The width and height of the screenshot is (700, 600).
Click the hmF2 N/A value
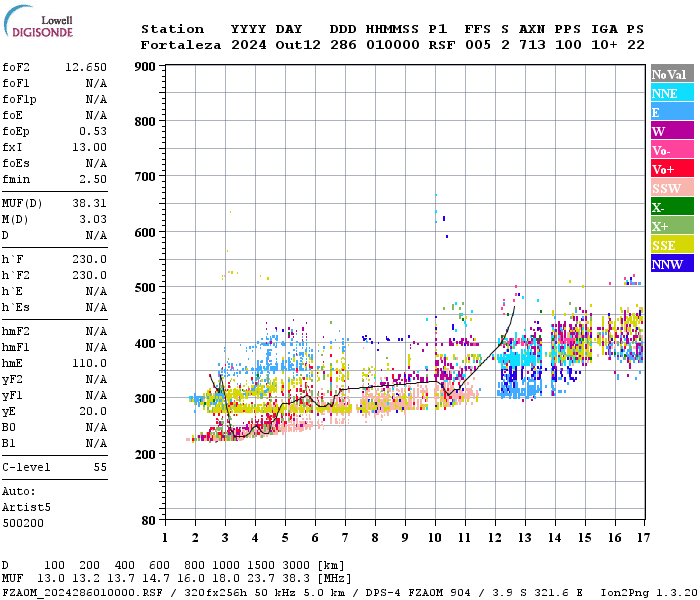96,331
